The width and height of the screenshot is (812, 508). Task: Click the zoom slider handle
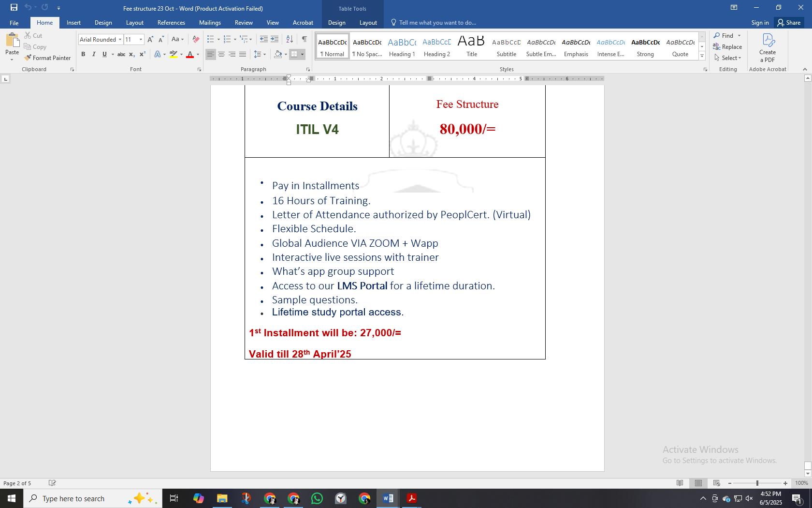[x=757, y=483]
